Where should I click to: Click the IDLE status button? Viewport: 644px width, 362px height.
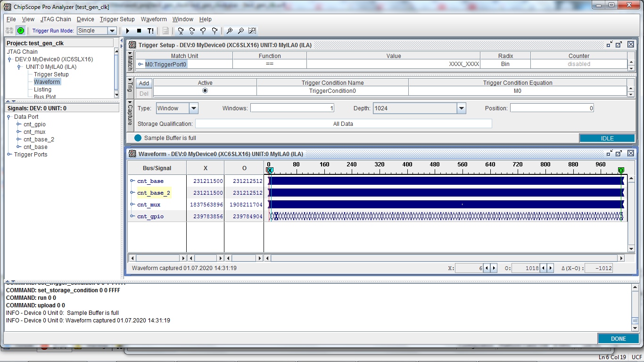[x=607, y=138]
